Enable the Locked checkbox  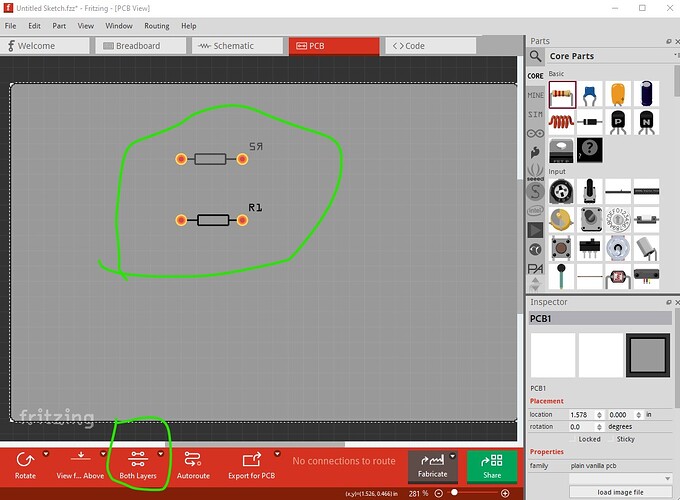point(573,439)
